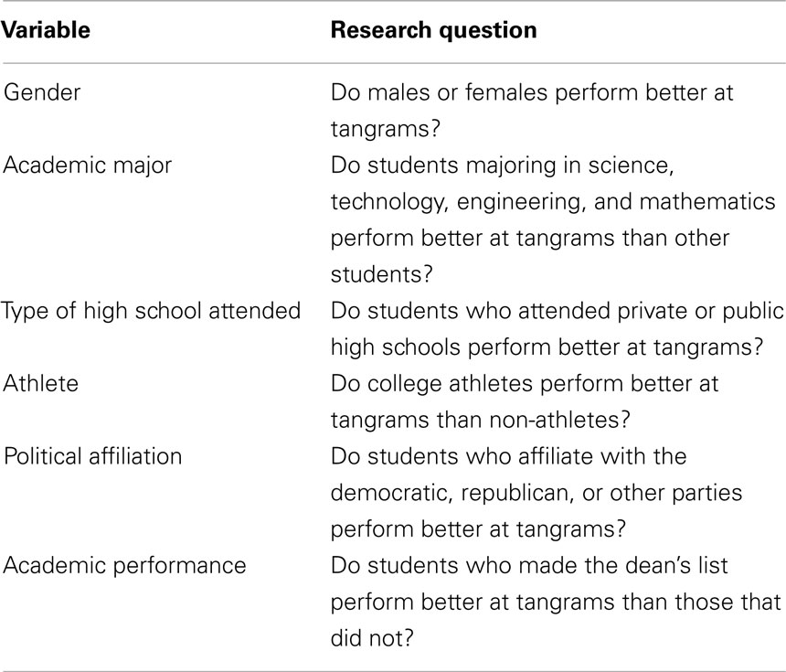Click the "technology, engineering, and mathematics" line
The image size is (786, 672).
553,202
